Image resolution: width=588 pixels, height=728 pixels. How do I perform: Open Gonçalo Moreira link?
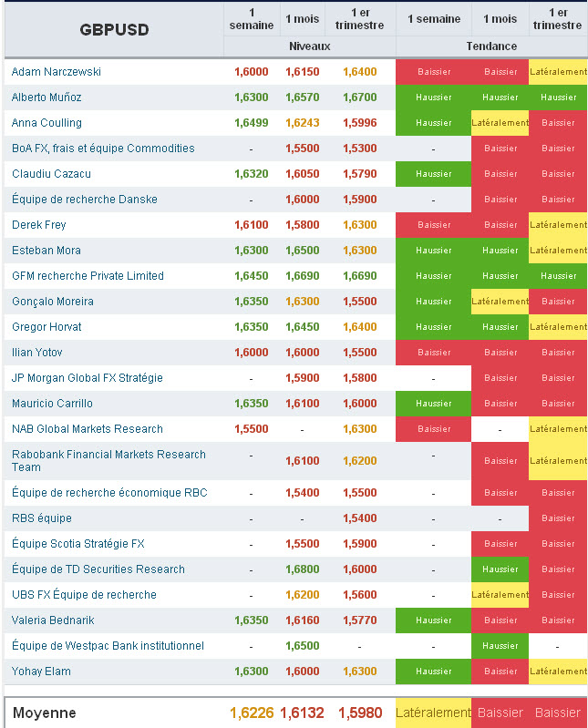pos(53,302)
